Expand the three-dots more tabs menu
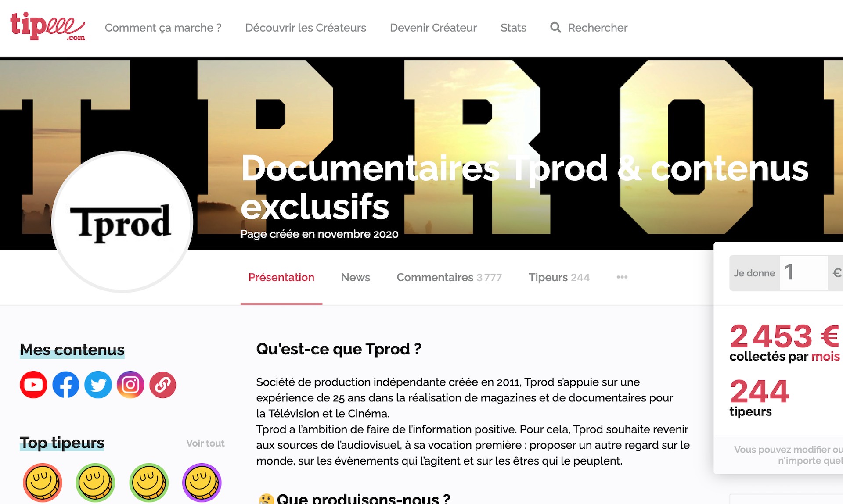This screenshot has height=504, width=843. [x=622, y=277]
